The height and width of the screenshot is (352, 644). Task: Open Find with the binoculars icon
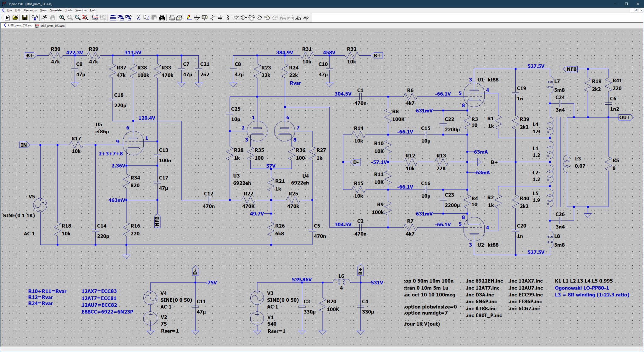pos(162,18)
